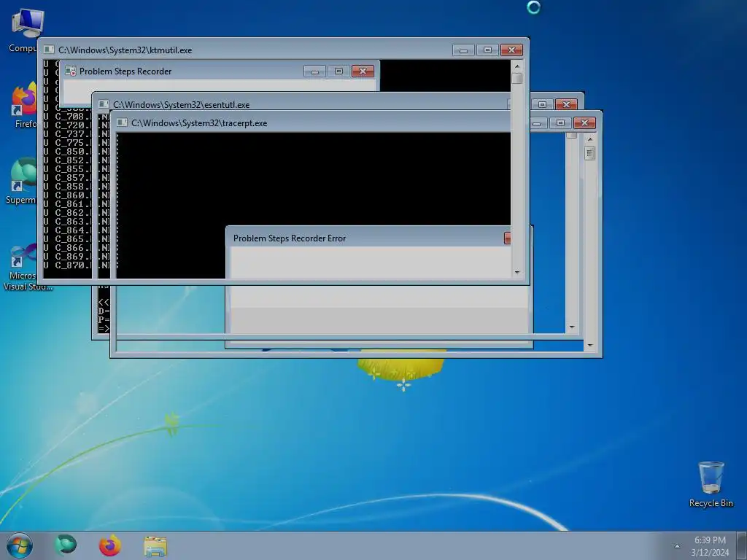Launch Supermium from the taskbar

(65, 545)
